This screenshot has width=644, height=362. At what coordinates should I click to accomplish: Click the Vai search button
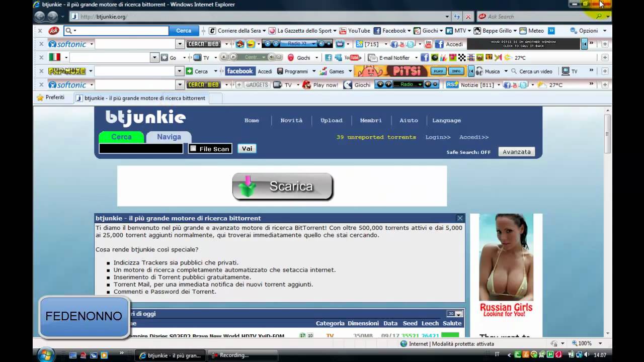pos(247,148)
